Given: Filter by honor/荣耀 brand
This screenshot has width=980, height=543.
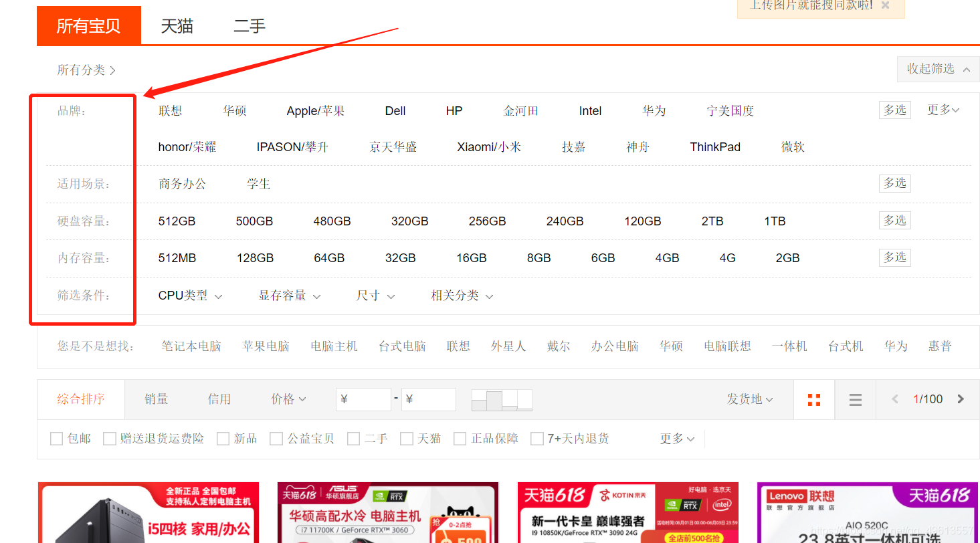Looking at the screenshot, I should pos(187,147).
